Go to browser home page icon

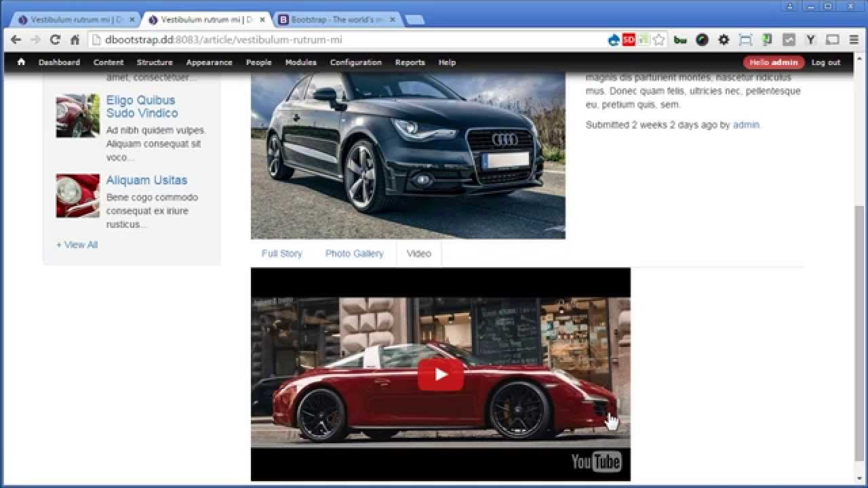click(75, 40)
